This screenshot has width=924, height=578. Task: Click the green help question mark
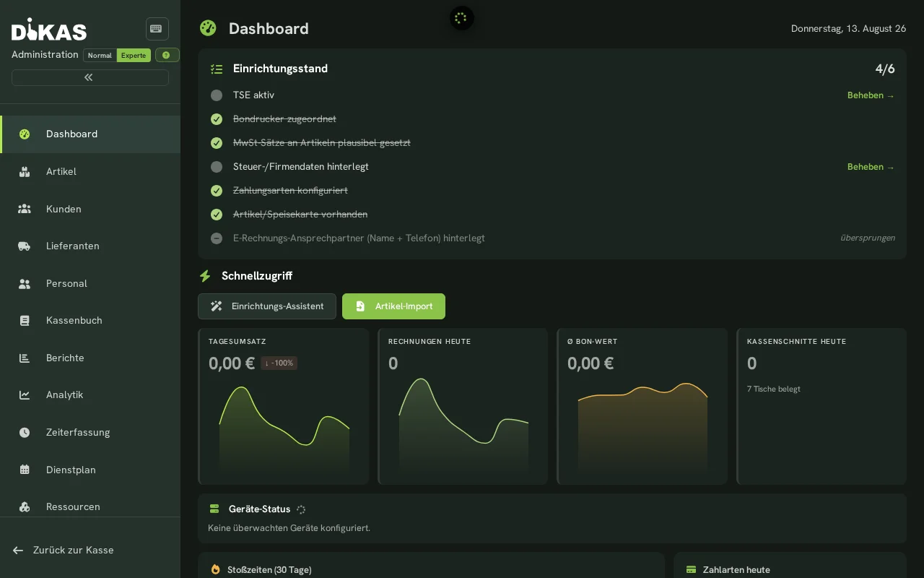tap(167, 55)
